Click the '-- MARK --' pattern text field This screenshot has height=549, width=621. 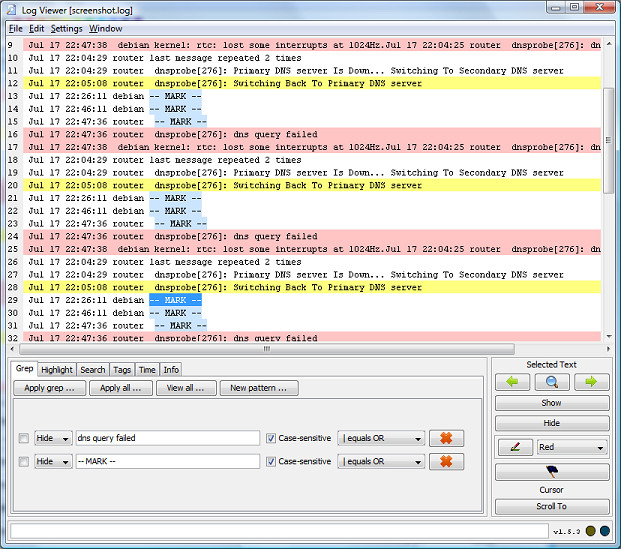tap(168, 461)
